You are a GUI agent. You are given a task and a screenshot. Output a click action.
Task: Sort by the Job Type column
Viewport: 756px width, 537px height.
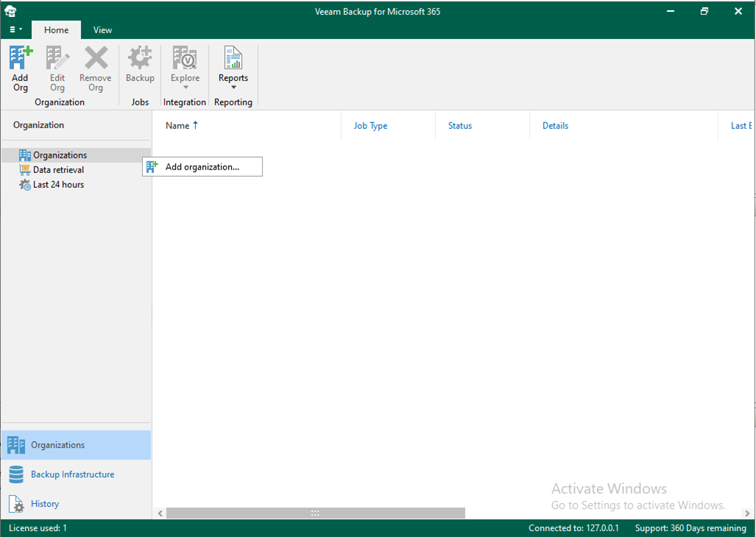[x=370, y=125]
